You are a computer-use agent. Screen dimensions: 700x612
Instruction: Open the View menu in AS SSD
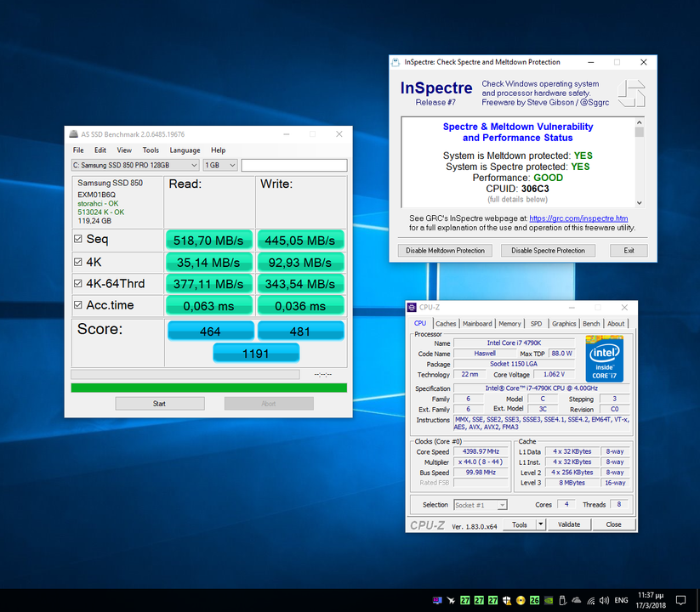(x=124, y=150)
